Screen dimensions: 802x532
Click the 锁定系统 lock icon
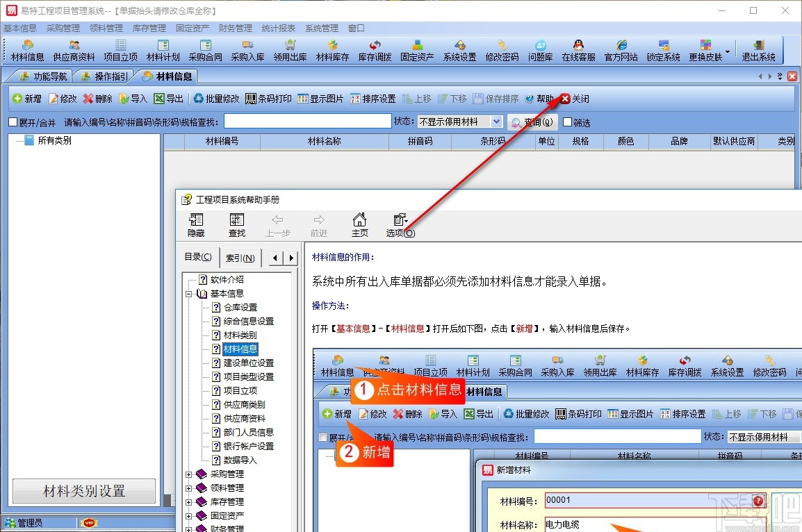pos(663,50)
